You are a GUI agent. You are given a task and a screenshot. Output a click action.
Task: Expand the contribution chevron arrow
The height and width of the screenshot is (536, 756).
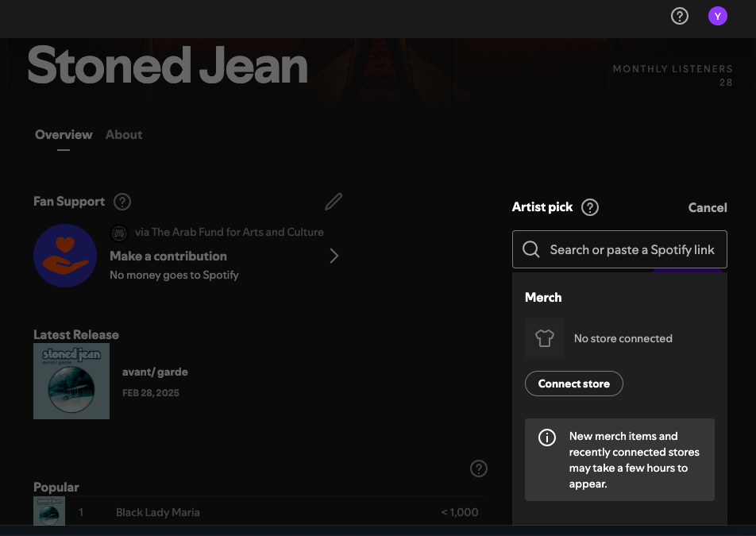point(334,256)
